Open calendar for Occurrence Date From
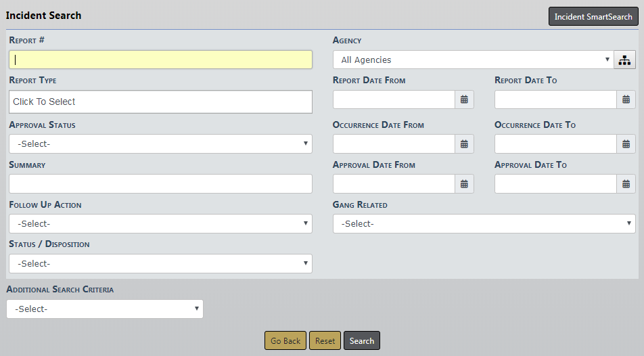644x356 pixels. 464,144
